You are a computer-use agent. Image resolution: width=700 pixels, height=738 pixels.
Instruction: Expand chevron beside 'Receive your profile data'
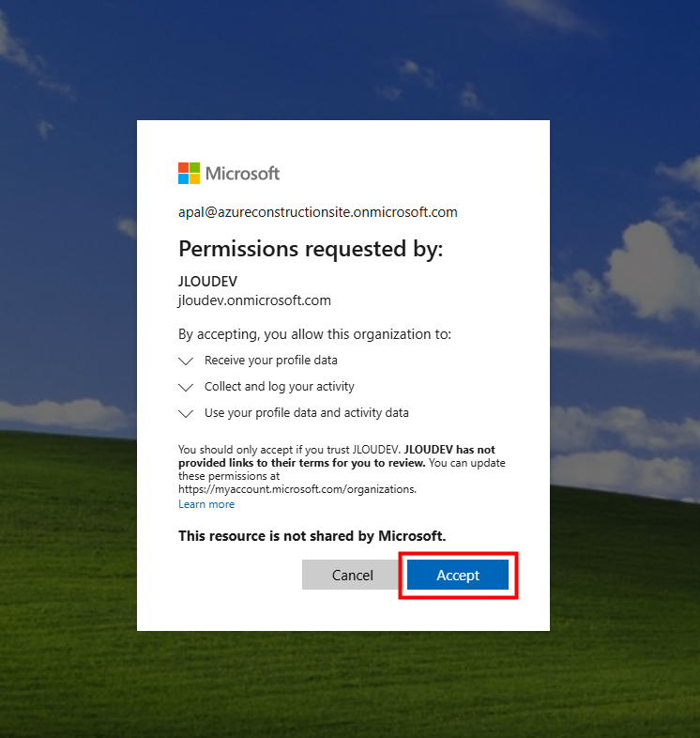click(186, 361)
